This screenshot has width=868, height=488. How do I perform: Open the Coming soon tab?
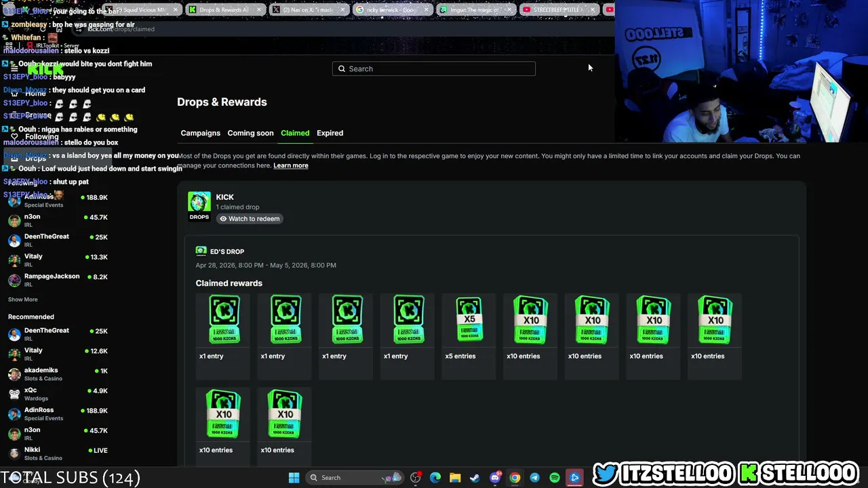[x=250, y=133]
